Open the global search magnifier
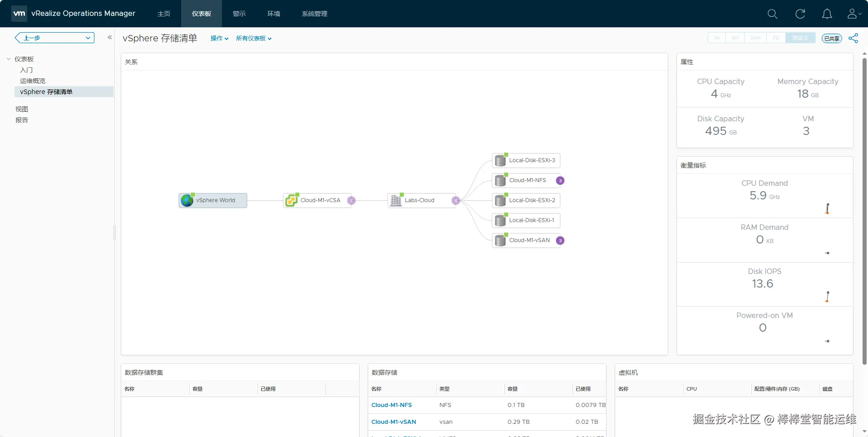868x437 pixels. coord(772,14)
